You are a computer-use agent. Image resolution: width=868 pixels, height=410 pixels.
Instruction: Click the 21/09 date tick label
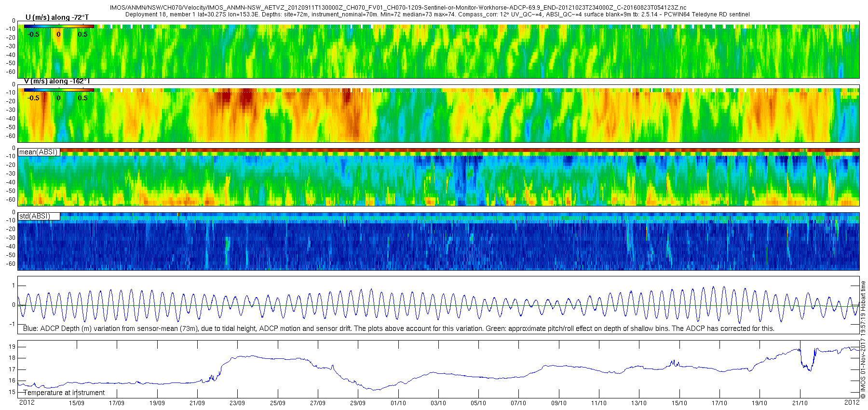(x=197, y=403)
